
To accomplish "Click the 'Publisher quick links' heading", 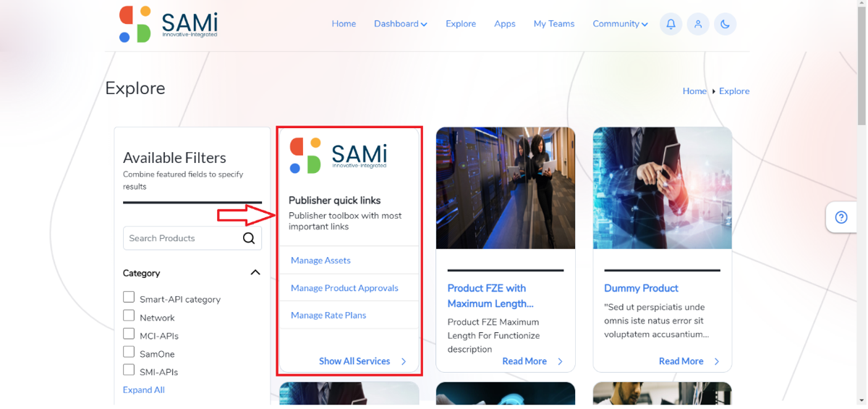I will click(334, 201).
